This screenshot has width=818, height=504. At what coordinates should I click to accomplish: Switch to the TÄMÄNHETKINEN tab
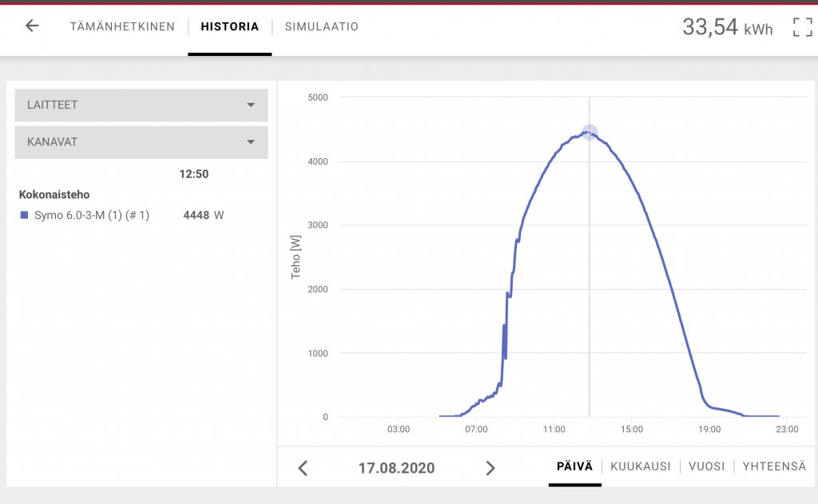click(122, 26)
